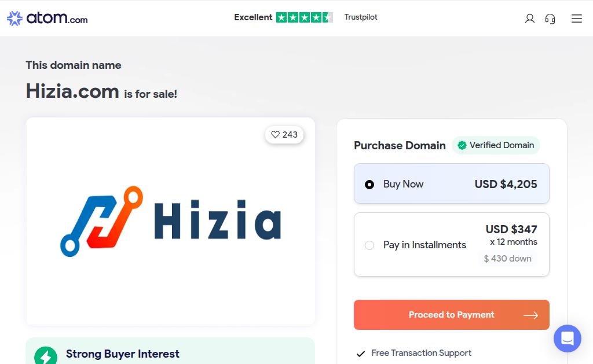Click the Hizia logo image
Screen dimensions: 593x364
click(x=171, y=221)
